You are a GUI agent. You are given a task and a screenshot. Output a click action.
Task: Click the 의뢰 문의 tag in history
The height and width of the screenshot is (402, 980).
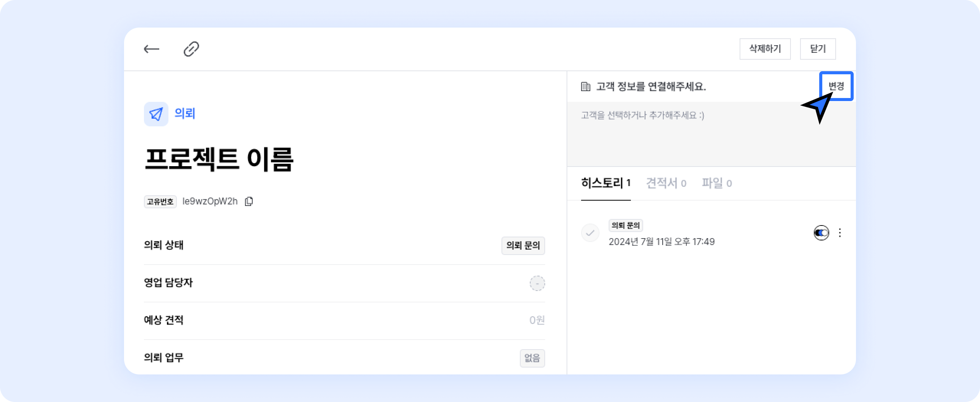coord(626,226)
